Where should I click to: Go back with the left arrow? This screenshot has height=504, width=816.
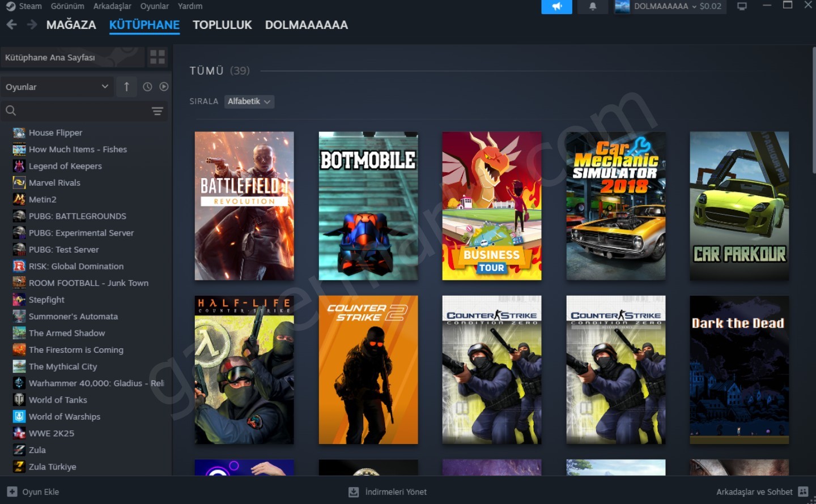(x=11, y=25)
